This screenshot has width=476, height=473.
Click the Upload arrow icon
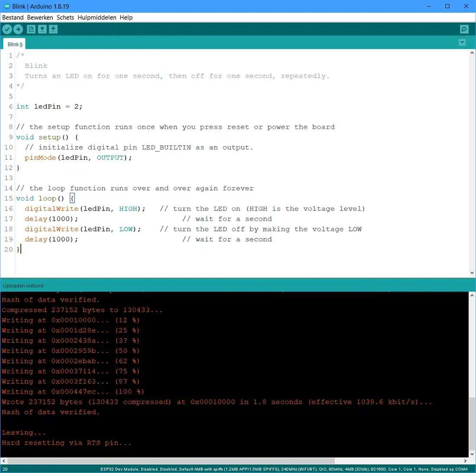coord(18,29)
